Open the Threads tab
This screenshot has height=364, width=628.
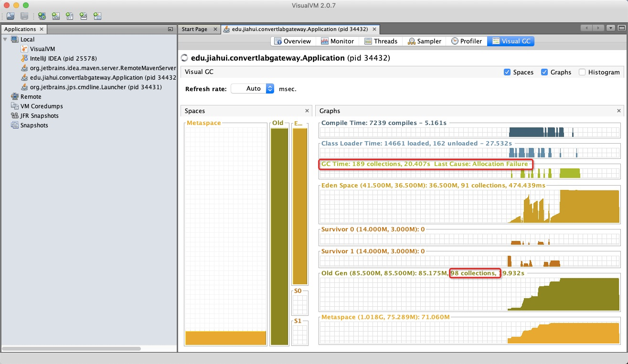(381, 42)
